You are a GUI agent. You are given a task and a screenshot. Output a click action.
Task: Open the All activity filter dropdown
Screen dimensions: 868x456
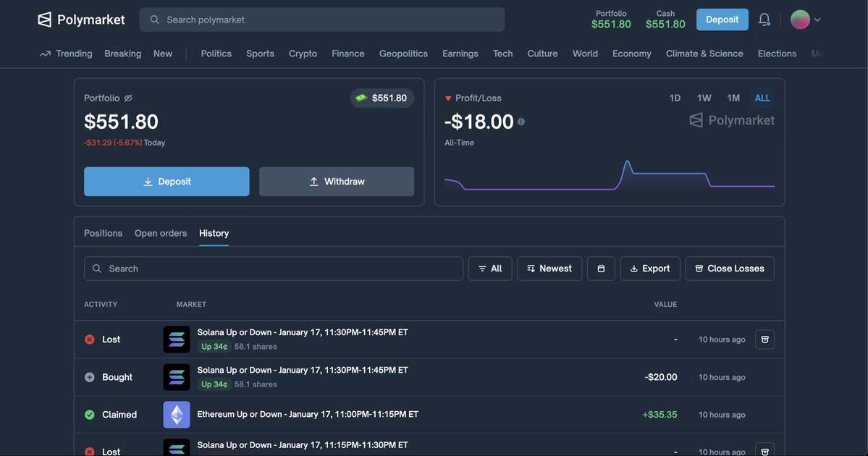click(x=490, y=269)
